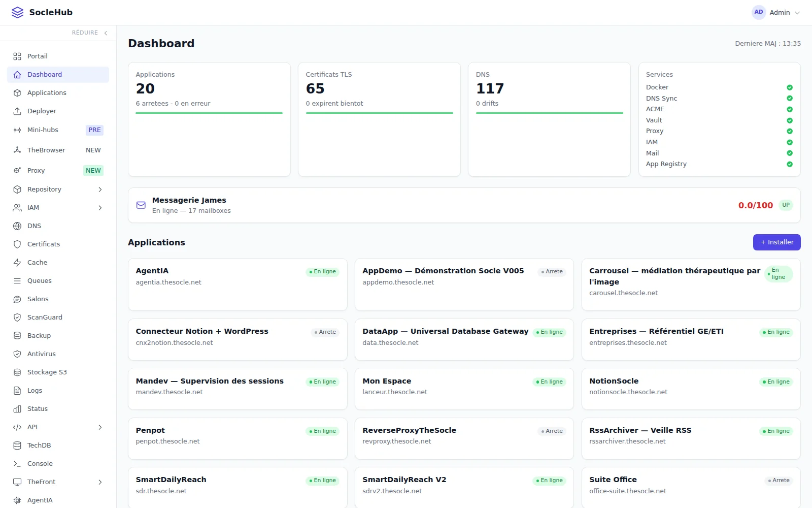Open the Queues list icon
812x508 pixels.
tap(17, 281)
